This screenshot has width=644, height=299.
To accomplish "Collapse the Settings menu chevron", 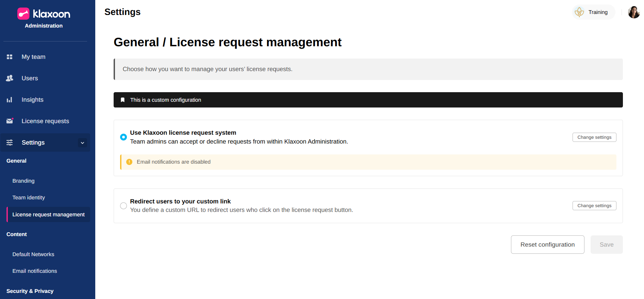I will [82, 143].
